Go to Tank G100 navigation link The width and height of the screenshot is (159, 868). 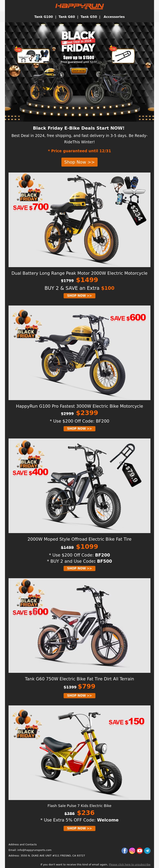click(x=44, y=16)
